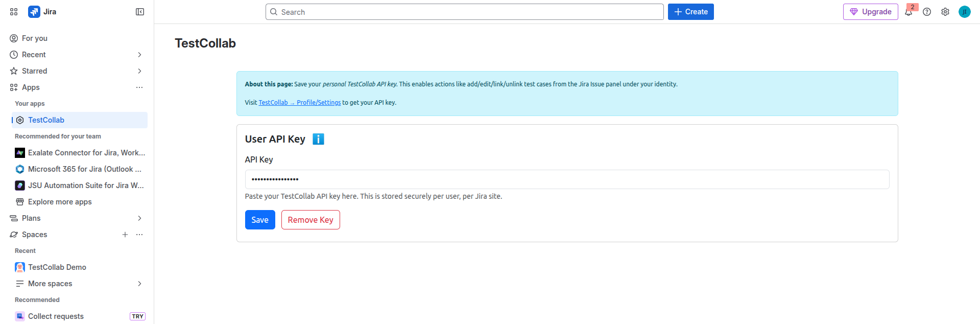Click the JSU Automation Suite icon
This screenshot has height=324, width=980.
coord(20,186)
